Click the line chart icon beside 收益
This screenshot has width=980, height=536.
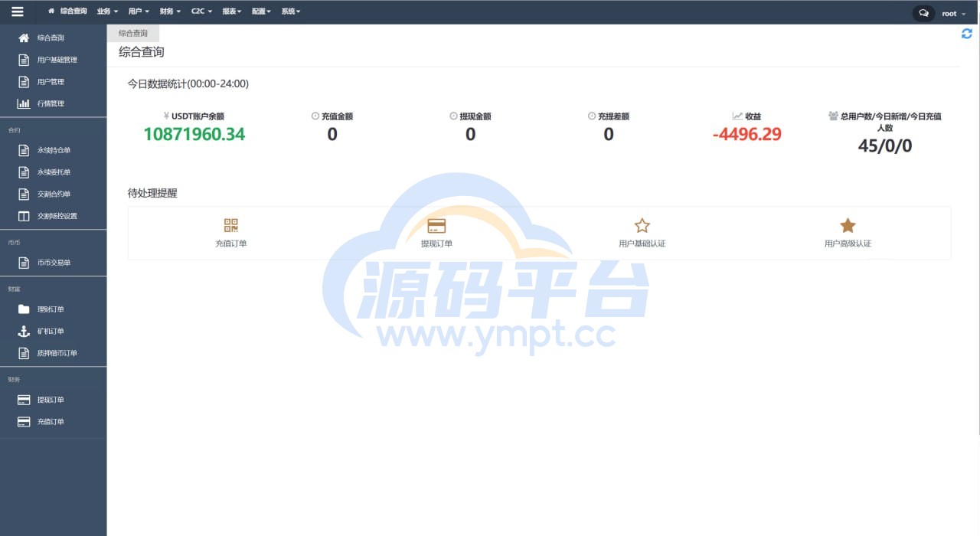tap(737, 116)
